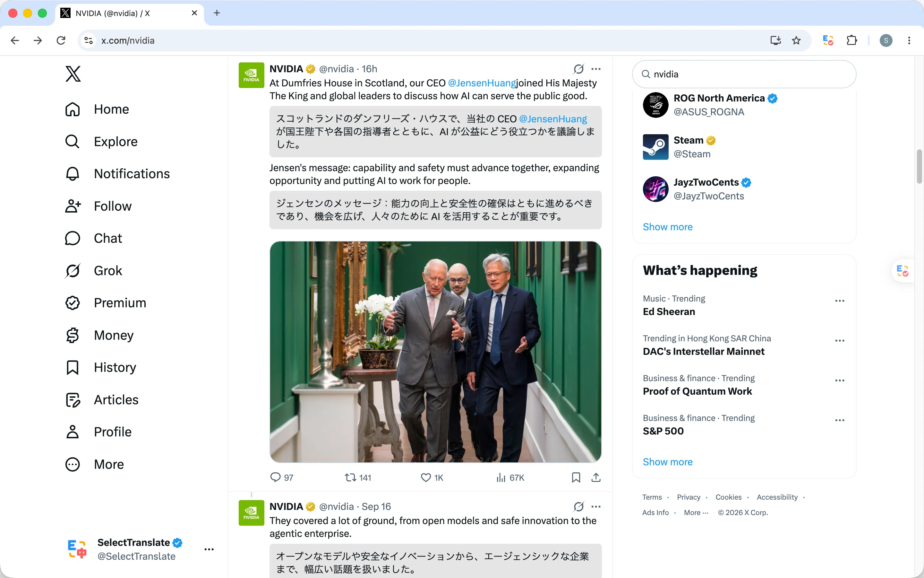The height and width of the screenshot is (578, 924).
Task: Open Grok actions on the Sep 16 post
Action: pos(578,506)
